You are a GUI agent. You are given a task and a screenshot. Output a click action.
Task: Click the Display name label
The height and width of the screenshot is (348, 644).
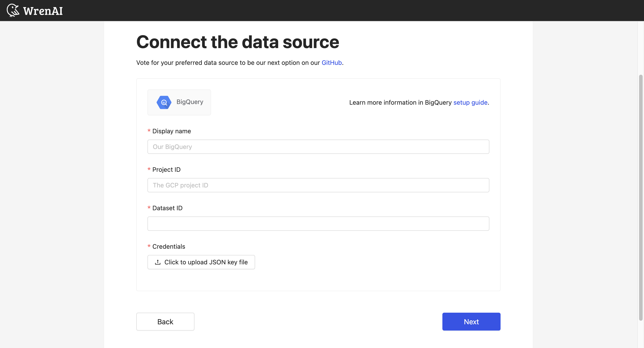(171, 131)
